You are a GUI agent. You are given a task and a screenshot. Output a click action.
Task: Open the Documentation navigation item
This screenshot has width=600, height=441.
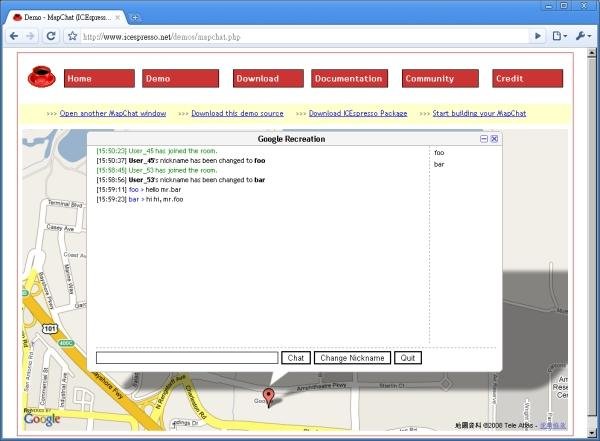point(349,78)
